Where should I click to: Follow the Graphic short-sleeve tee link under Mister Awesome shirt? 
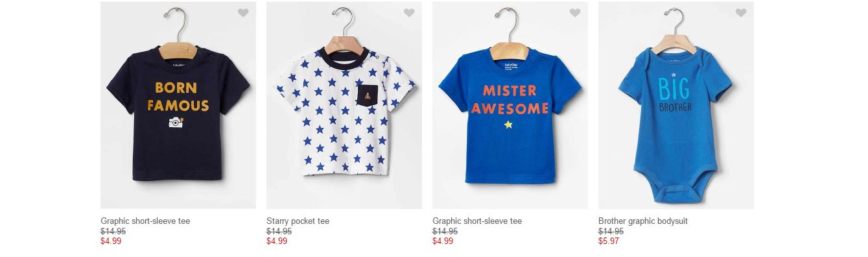(477, 221)
